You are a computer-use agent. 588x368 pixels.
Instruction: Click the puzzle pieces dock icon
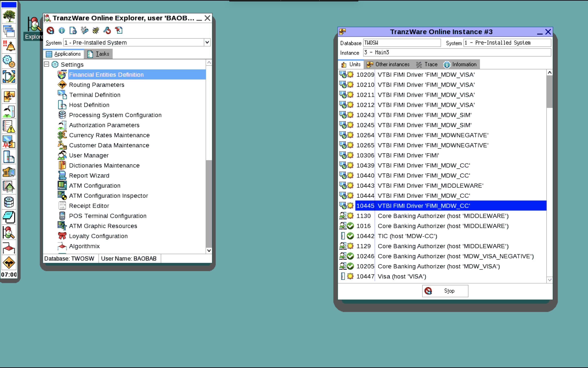pyautogui.click(x=9, y=96)
